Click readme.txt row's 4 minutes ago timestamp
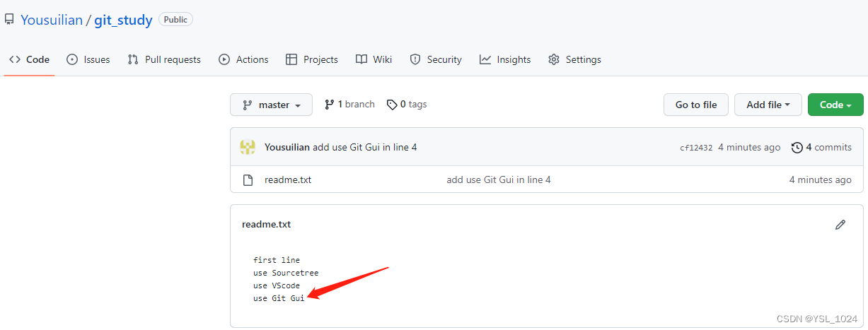868x330 pixels. 821,179
